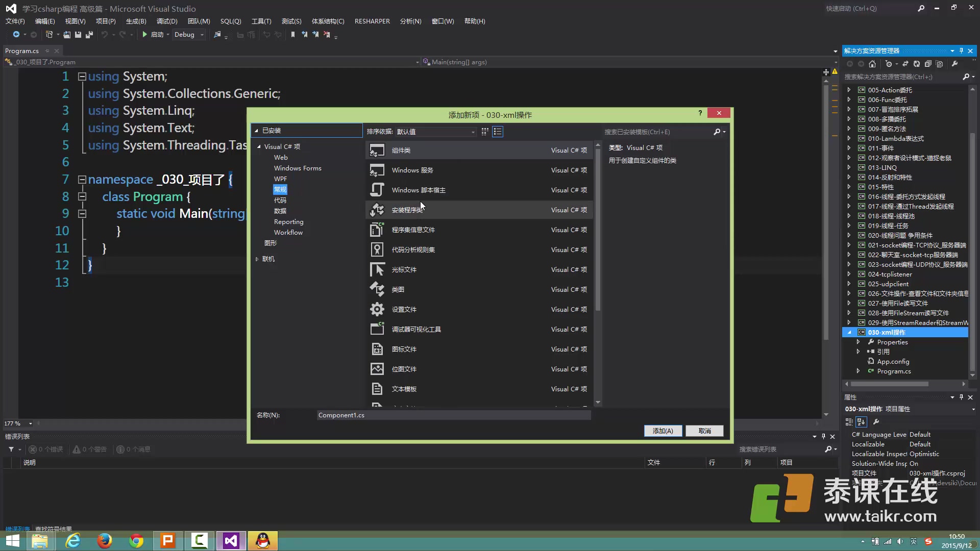This screenshot has height=551, width=980.
Task: Click the 添加(A) button
Action: pos(663,431)
